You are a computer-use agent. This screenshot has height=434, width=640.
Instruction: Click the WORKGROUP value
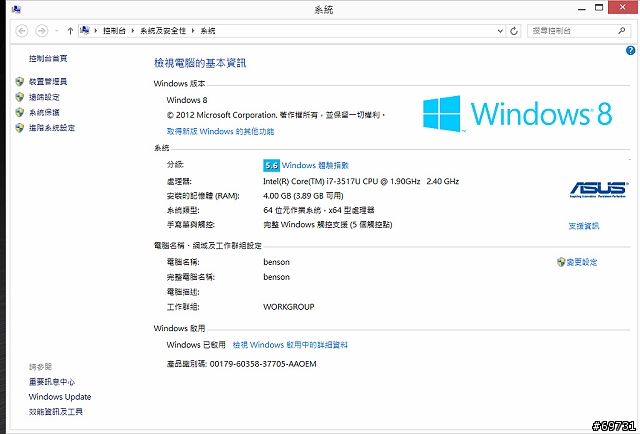pyautogui.click(x=289, y=307)
